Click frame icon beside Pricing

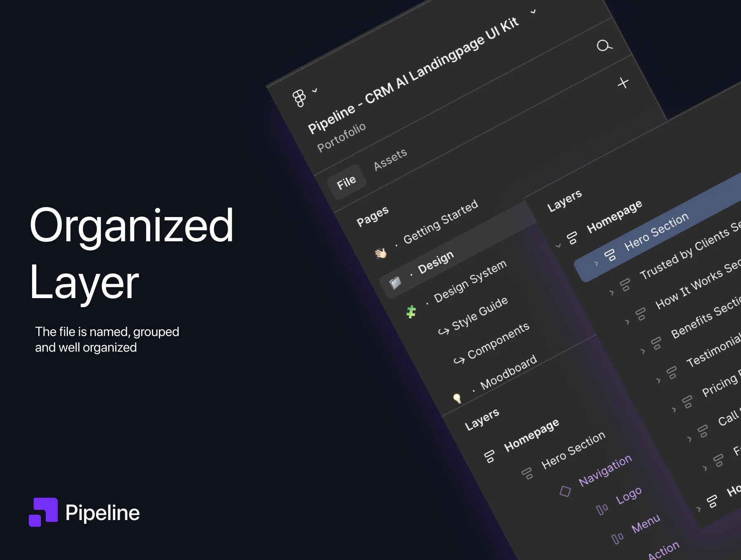pos(687,402)
